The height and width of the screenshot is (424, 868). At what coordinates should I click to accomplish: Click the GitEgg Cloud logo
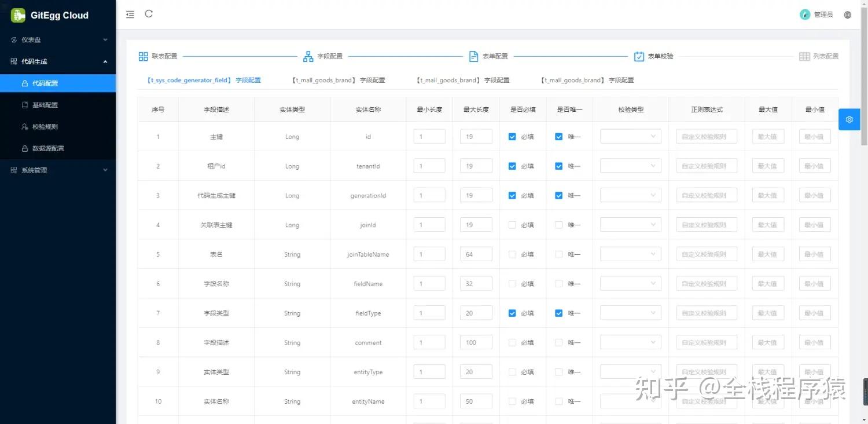pyautogui.click(x=49, y=15)
